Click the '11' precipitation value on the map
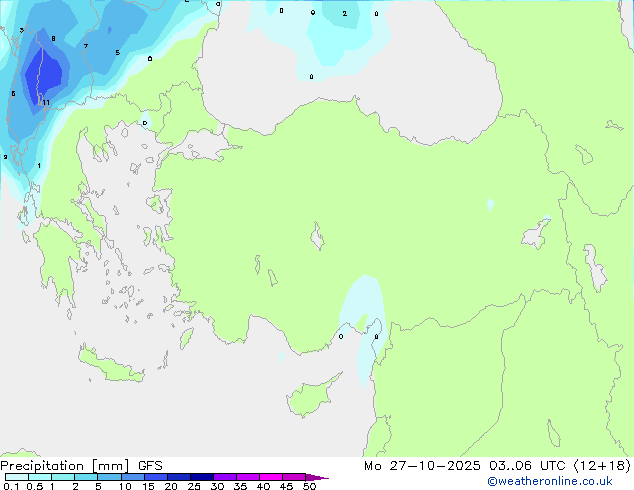The image size is (634, 490). (46, 103)
